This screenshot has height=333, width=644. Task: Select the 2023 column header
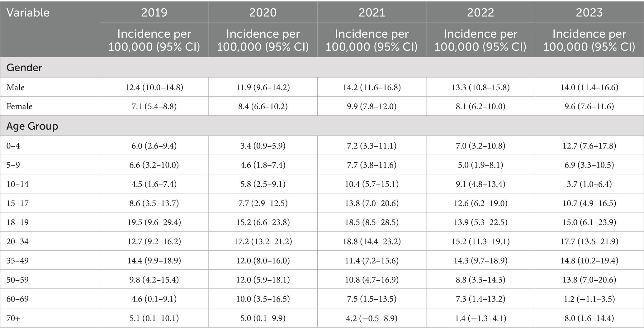click(589, 12)
